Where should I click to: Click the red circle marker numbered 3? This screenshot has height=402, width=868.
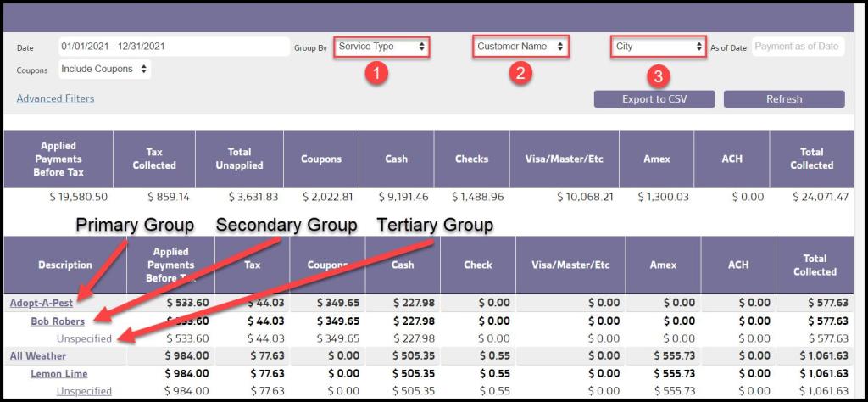tap(659, 77)
